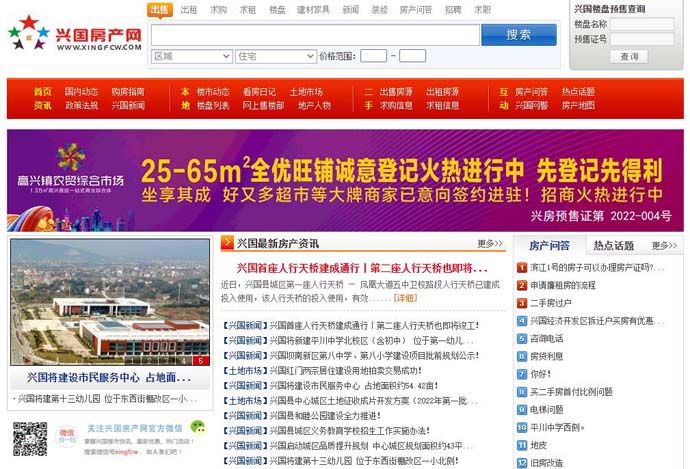Open the 热点话题 panel tab
Image resolution: width=690 pixels, height=469 pixels.
point(613,245)
